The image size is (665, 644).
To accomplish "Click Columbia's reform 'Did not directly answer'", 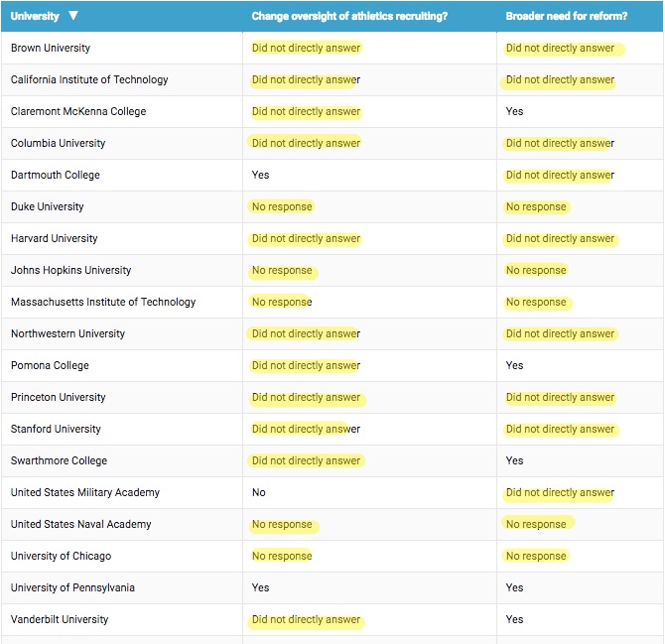I will tap(560, 143).
